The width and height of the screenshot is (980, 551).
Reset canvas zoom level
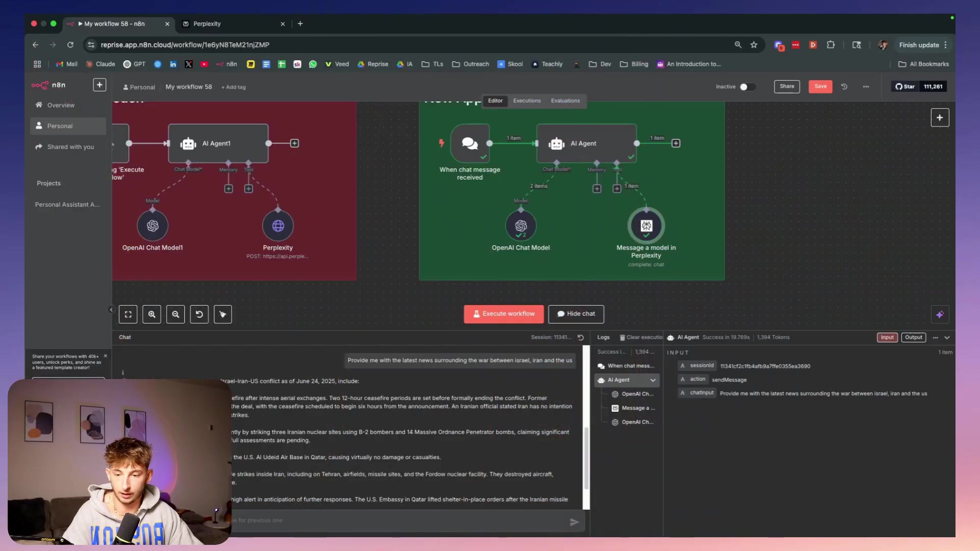coord(199,314)
